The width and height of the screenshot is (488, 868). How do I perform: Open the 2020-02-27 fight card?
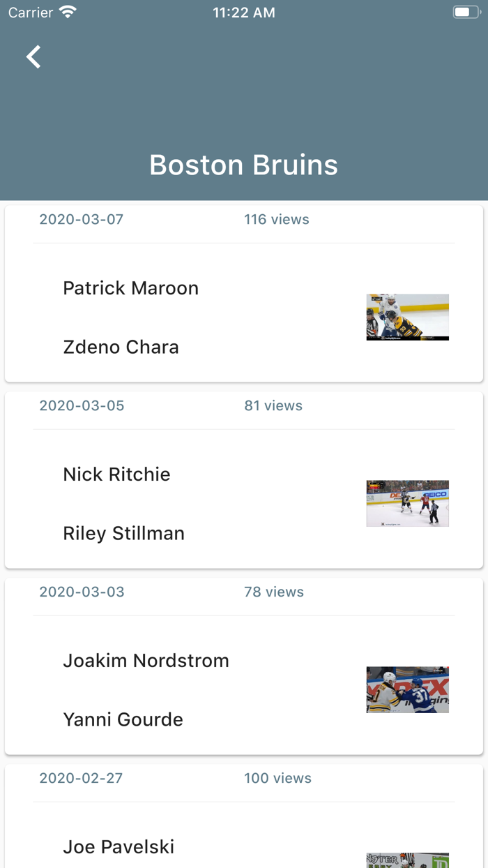244,809
